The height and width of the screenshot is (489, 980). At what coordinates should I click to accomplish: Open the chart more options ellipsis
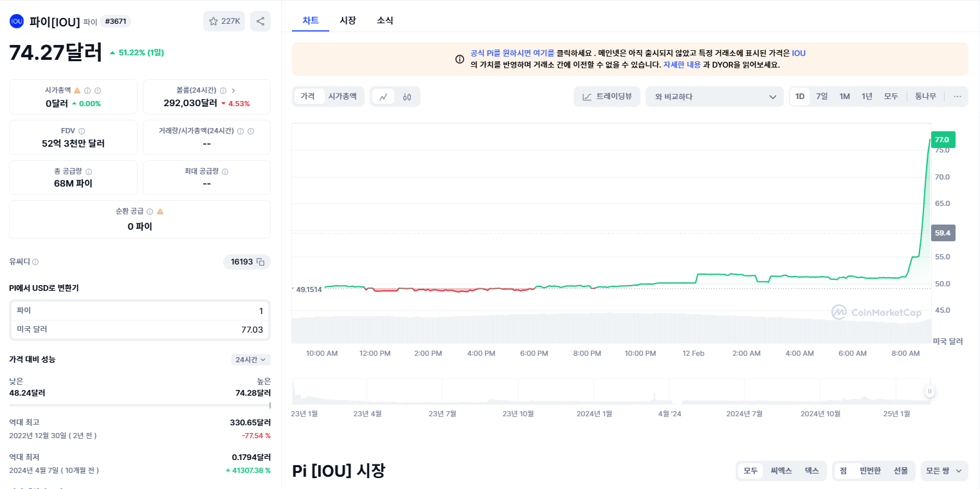tap(957, 97)
